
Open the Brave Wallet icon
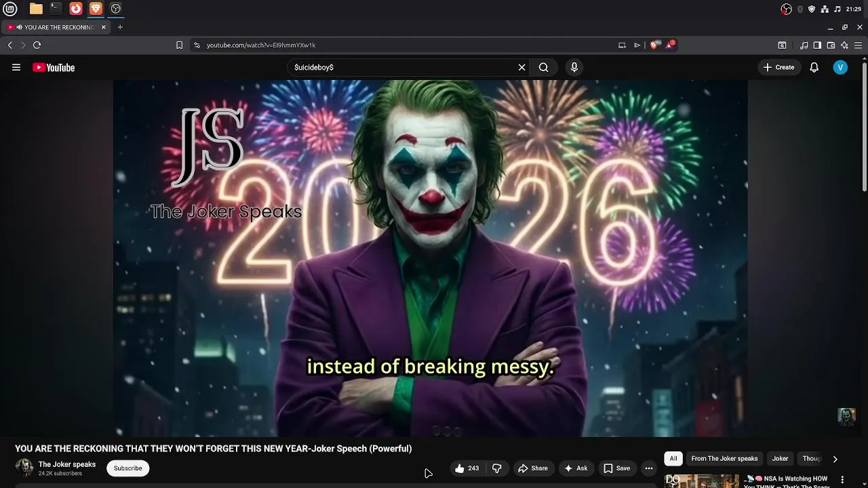point(831,45)
